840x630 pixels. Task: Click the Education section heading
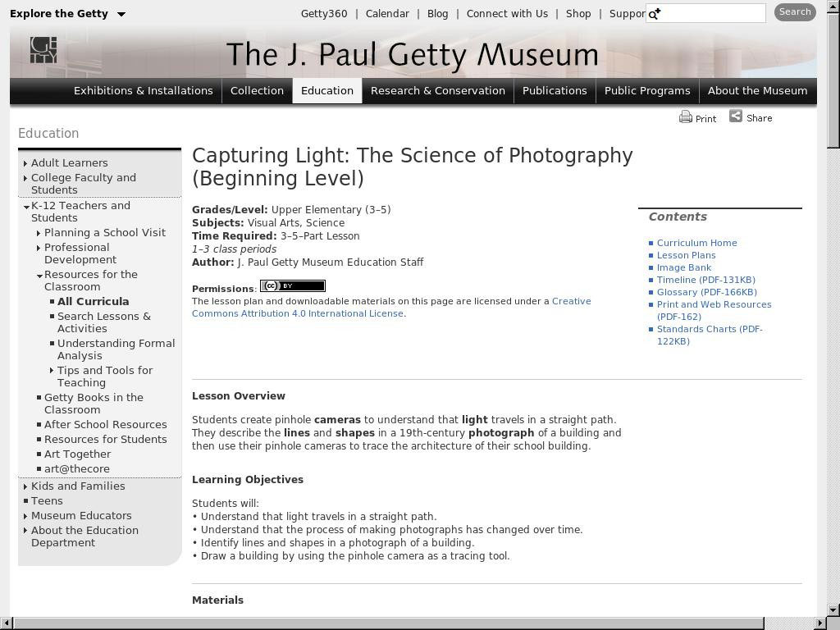[x=48, y=134]
